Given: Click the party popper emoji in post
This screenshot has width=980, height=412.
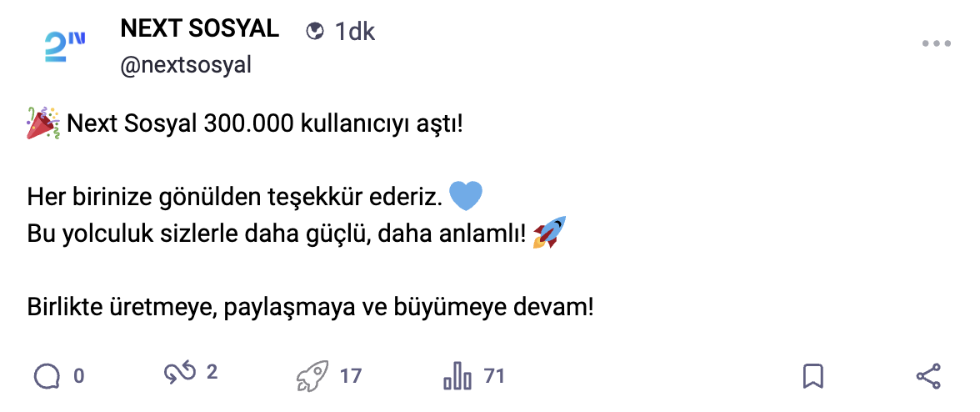Looking at the screenshot, I should [43, 124].
